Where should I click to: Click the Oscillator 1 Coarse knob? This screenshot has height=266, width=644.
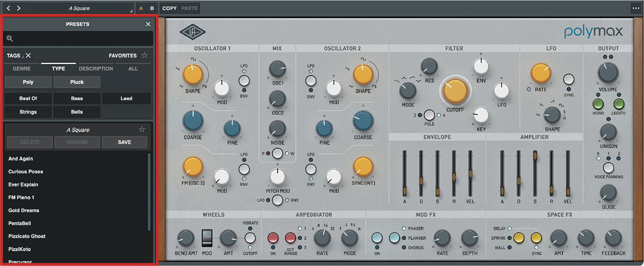(x=193, y=121)
